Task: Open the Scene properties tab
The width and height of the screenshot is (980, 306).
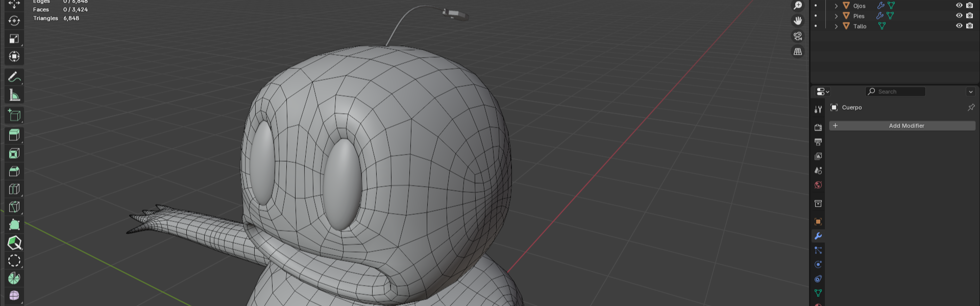Action: coord(818,171)
